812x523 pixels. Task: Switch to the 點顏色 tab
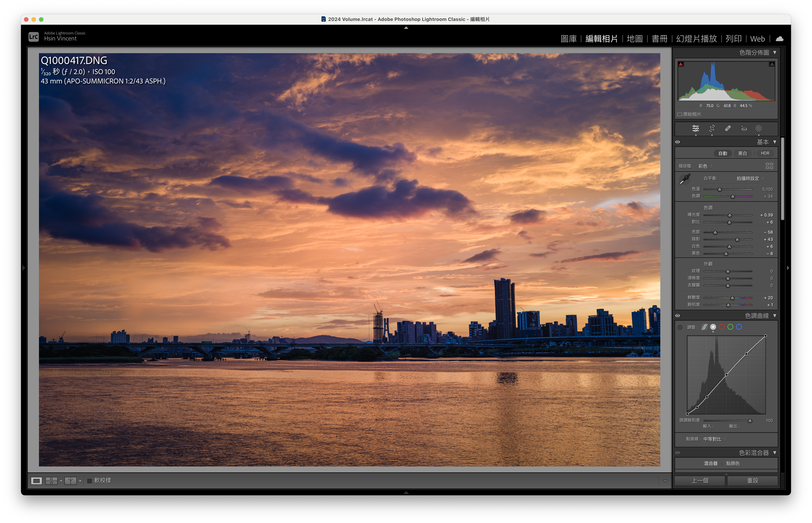click(x=732, y=463)
